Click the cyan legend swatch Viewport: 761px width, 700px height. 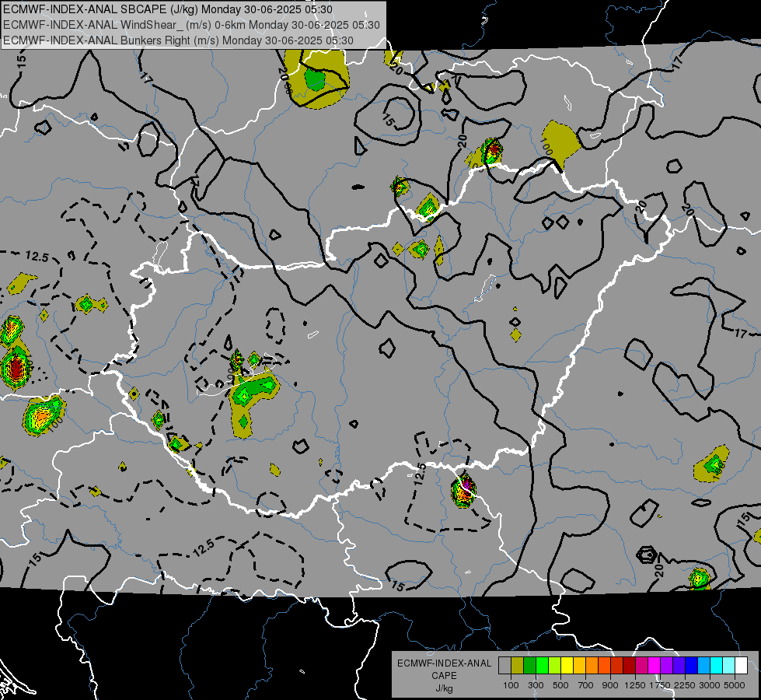pyautogui.click(x=717, y=666)
